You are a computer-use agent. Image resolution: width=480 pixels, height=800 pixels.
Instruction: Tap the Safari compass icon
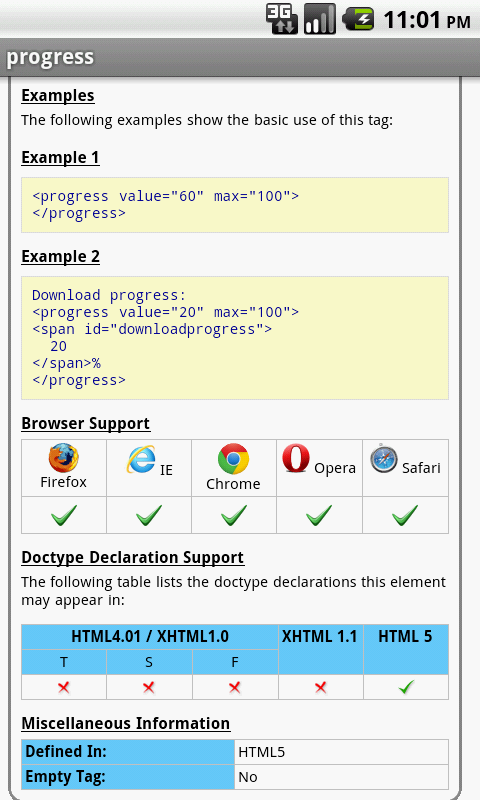[x=384, y=459]
